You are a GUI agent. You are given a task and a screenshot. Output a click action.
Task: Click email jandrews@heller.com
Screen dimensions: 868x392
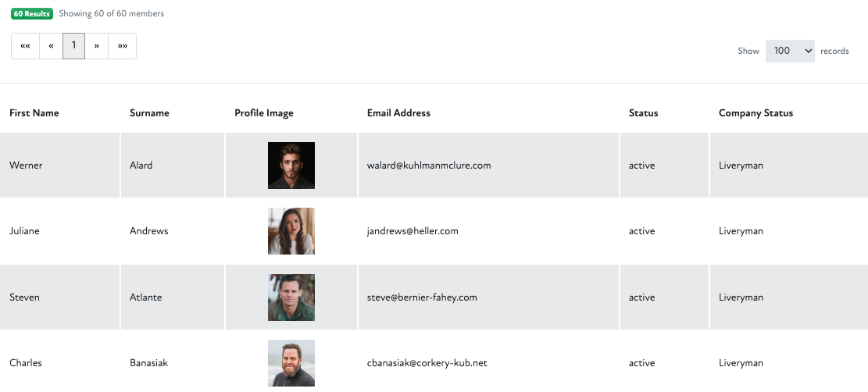pyautogui.click(x=413, y=231)
